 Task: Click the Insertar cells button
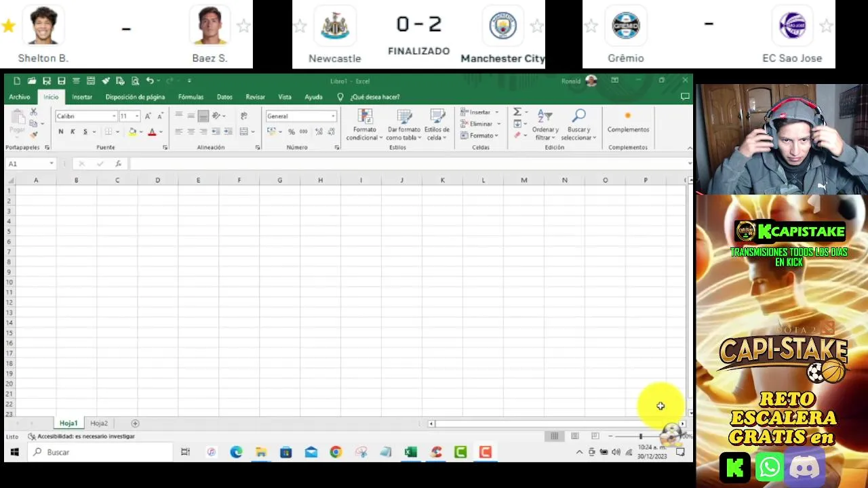point(480,112)
